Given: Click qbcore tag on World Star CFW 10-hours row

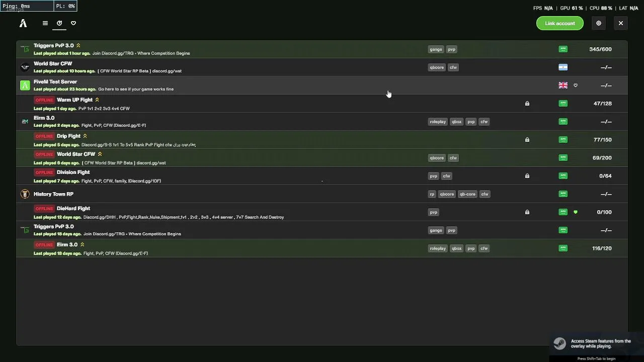Looking at the screenshot, I should point(437,67).
